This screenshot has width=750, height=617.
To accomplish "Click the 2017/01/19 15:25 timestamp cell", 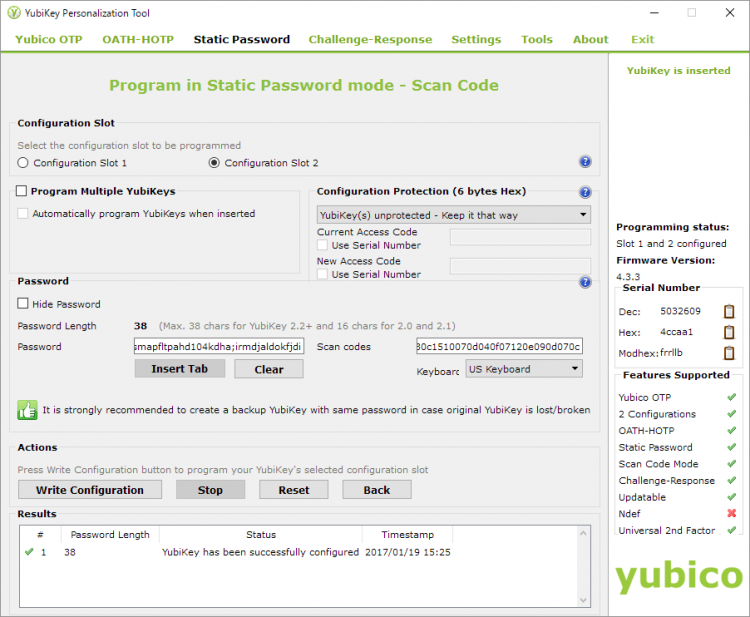I will point(408,552).
